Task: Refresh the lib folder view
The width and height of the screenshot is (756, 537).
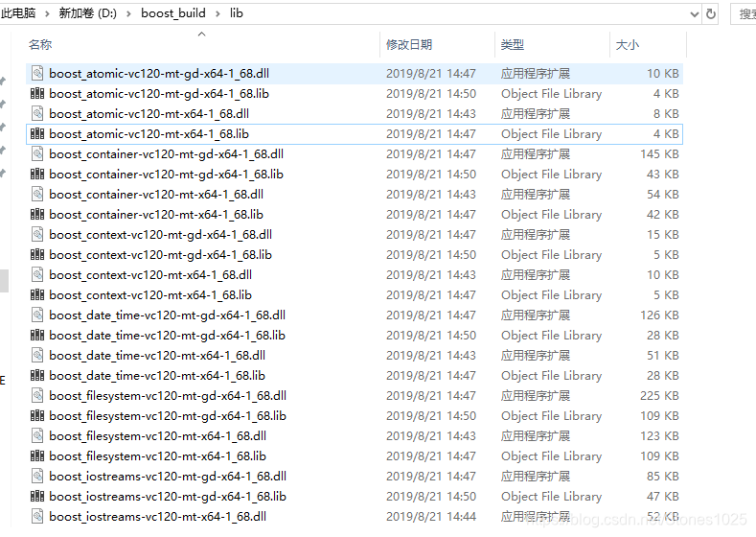Action: tap(711, 14)
